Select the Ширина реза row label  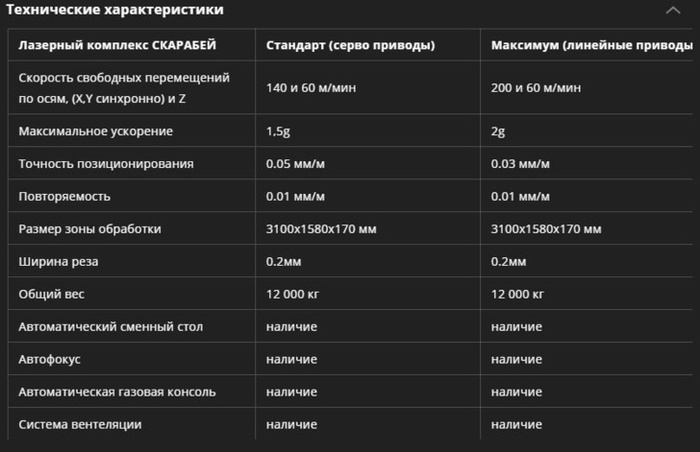point(59,262)
